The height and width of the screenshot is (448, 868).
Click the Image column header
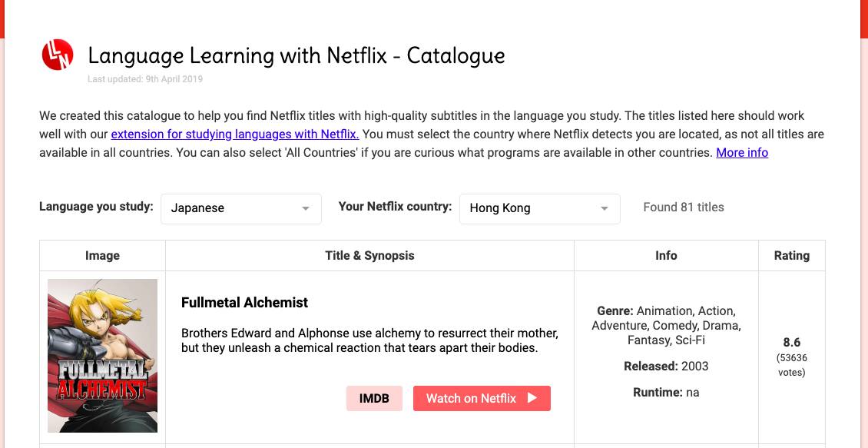(102, 255)
